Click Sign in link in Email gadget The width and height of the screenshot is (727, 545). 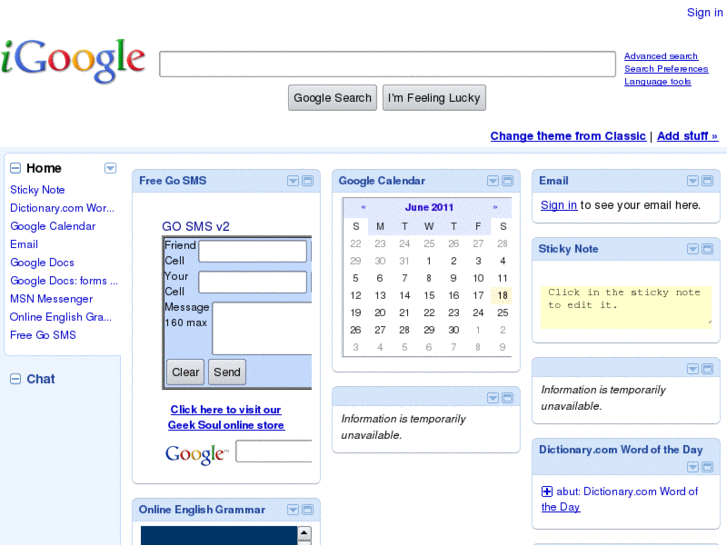(x=559, y=205)
